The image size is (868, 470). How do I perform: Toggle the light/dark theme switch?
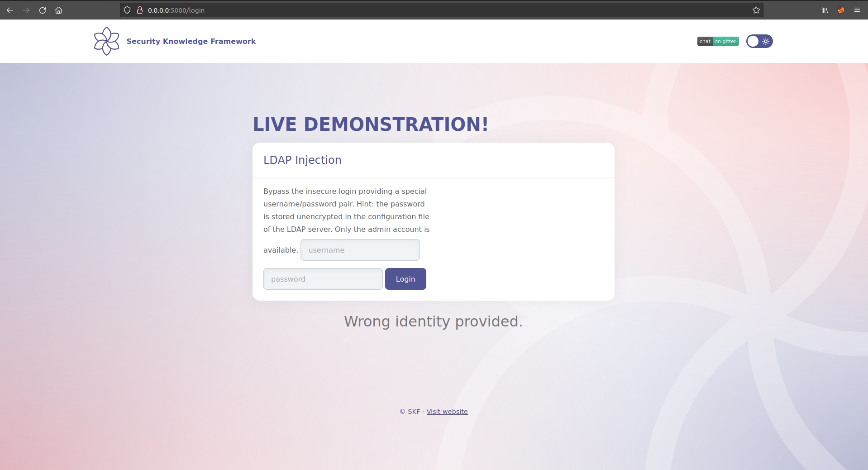pos(759,41)
